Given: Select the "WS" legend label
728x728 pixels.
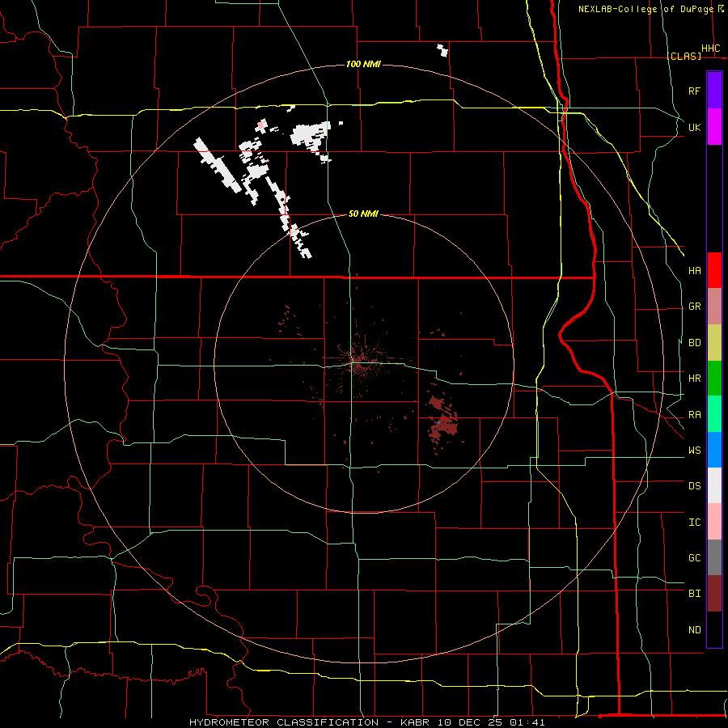Looking at the screenshot, I should pos(694,450).
